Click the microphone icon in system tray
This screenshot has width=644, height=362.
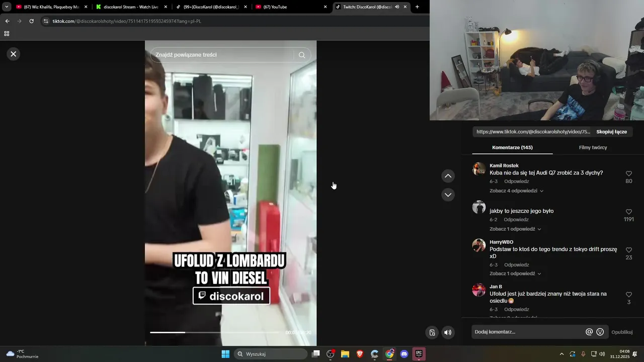583,354
